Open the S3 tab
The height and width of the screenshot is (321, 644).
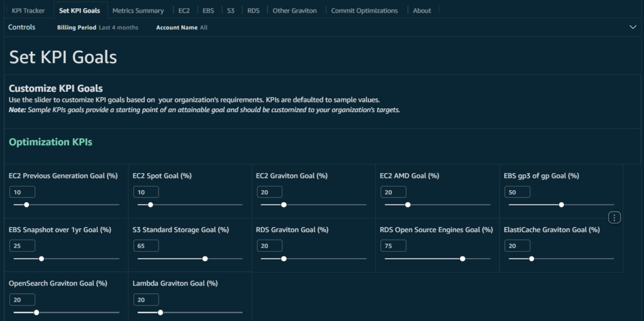231,11
